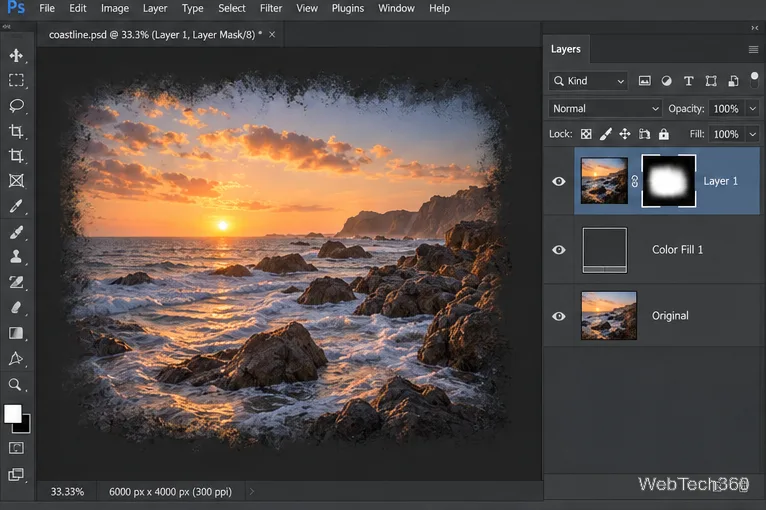Select the Layers panel tab
This screenshot has height=510, width=766.
[x=566, y=49]
